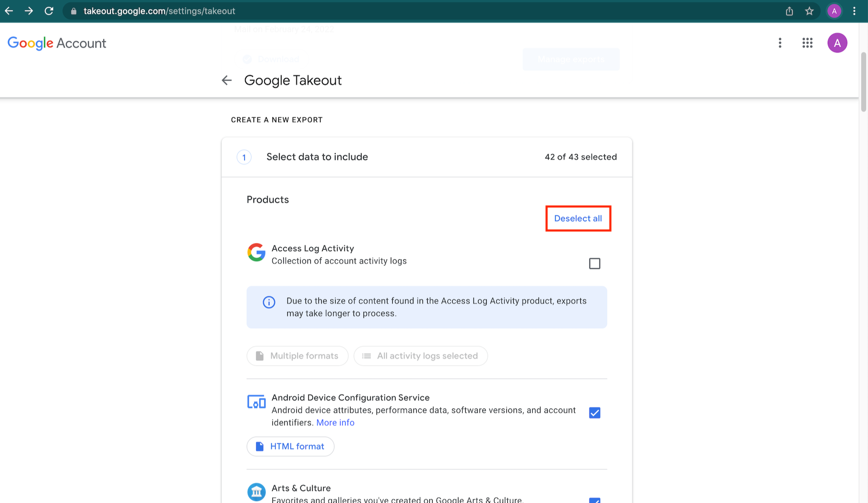Image resolution: width=868 pixels, height=503 pixels.
Task: Click the purple account avatar
Action: pos(837,43)
